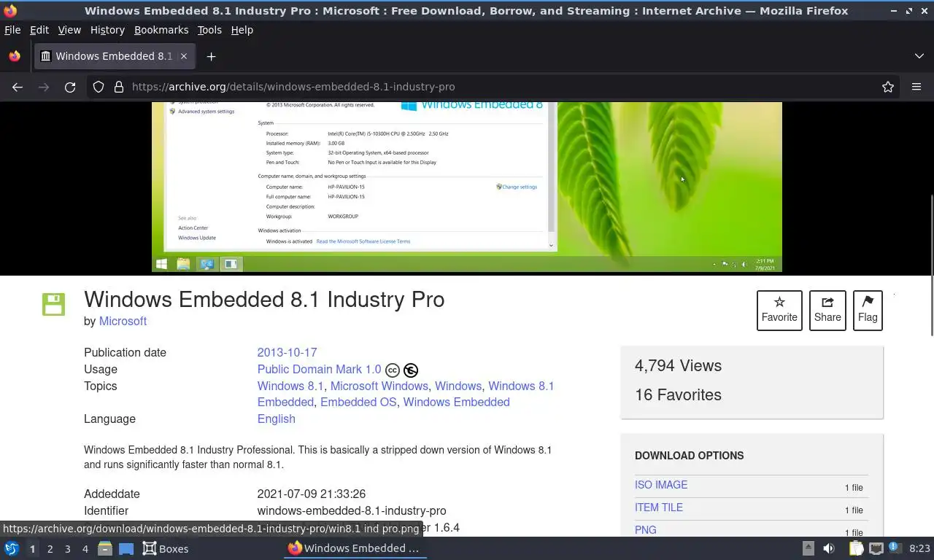The image size is (934, 560).
Task: Click the eject removable media tray icon
Action: (x=808, y=548)
